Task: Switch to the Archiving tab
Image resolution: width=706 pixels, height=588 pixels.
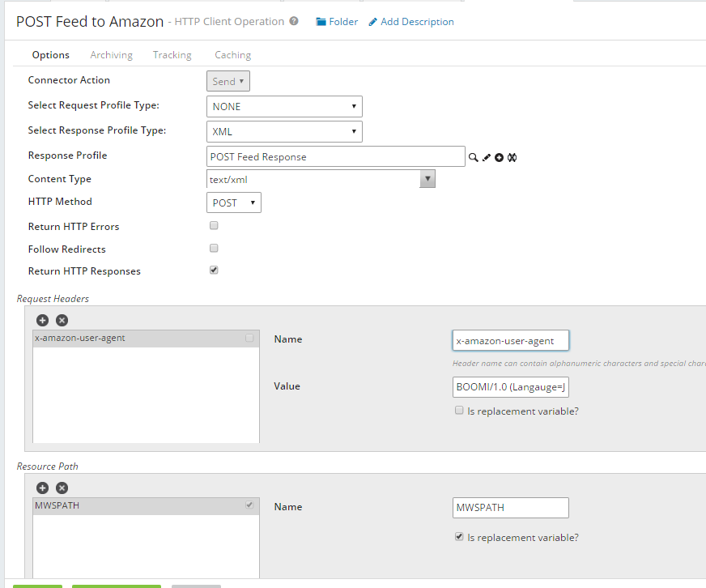Action: click(x=111, y=55)
